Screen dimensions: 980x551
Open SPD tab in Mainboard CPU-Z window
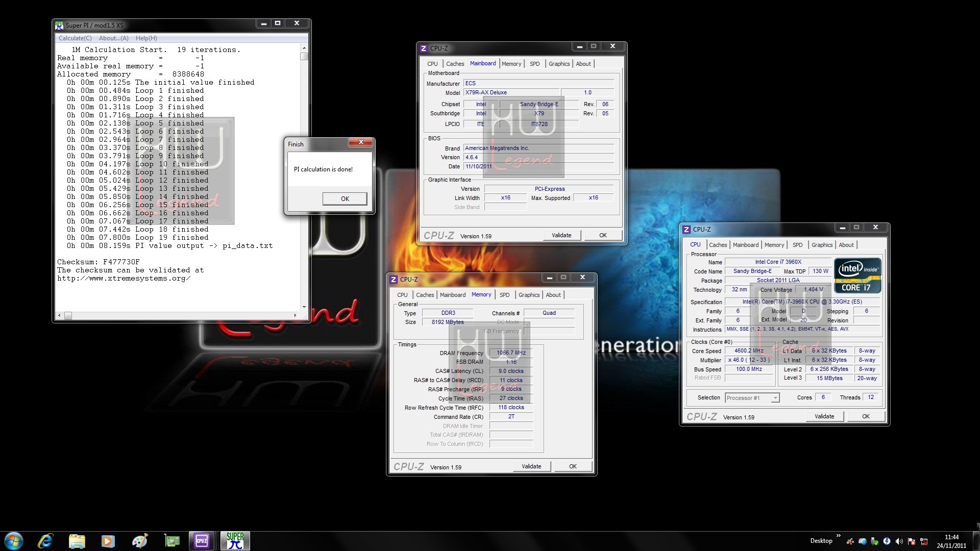tap(534, 64)
